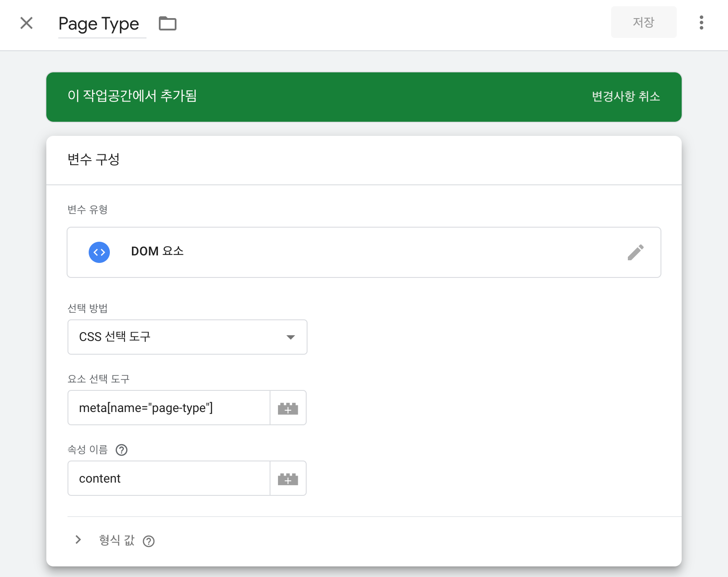This screenshot has height=577, width=728.
Task: Open the CSS 선택 도구 dropdown
Action: 187,337
